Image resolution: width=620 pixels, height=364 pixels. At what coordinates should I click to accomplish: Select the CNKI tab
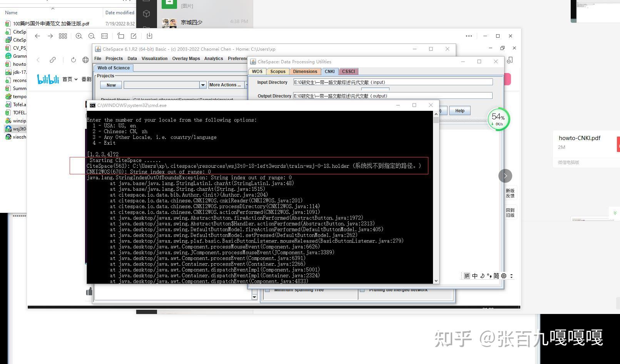click(x=329, y=72)
